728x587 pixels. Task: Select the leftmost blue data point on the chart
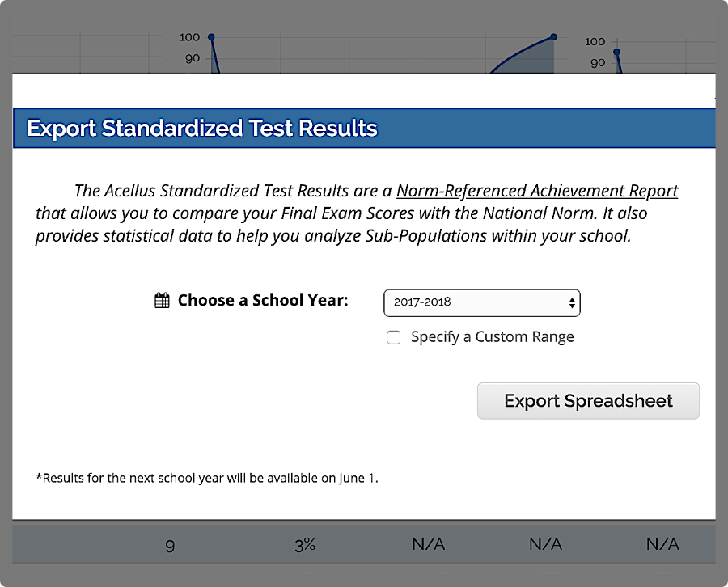(210, 36)
